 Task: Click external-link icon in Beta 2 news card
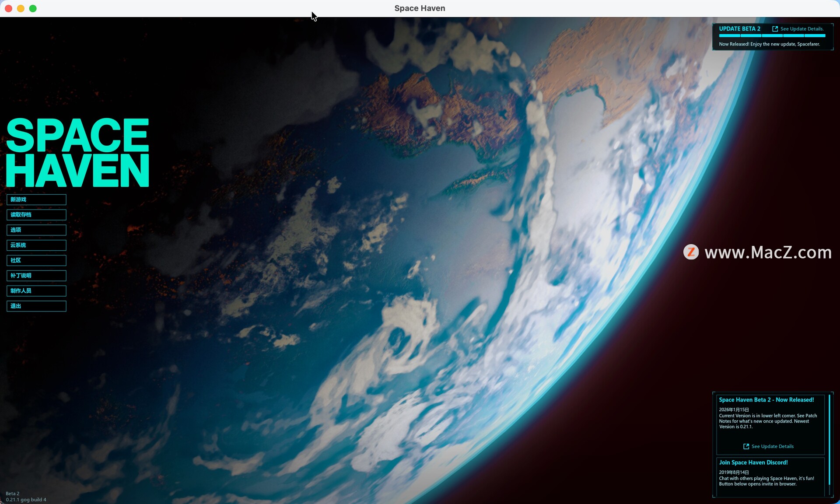click(746, 446)
